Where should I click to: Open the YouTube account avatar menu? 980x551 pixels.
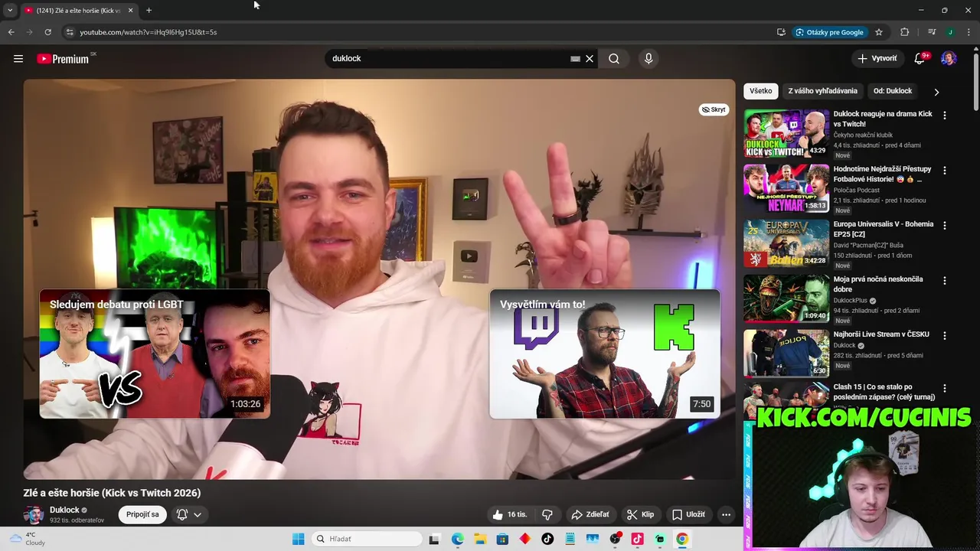(949, 59)
